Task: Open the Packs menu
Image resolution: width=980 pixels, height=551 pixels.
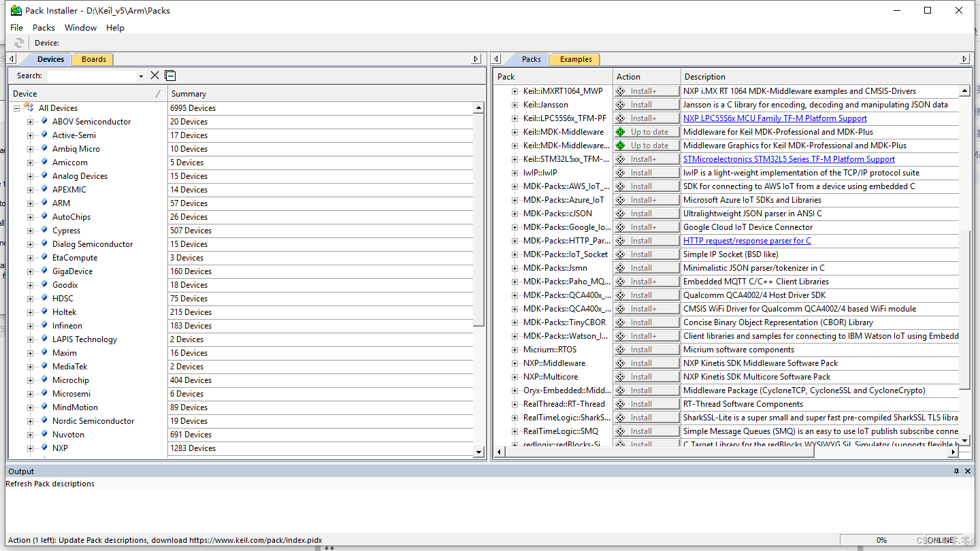Action: click(44, 27)
